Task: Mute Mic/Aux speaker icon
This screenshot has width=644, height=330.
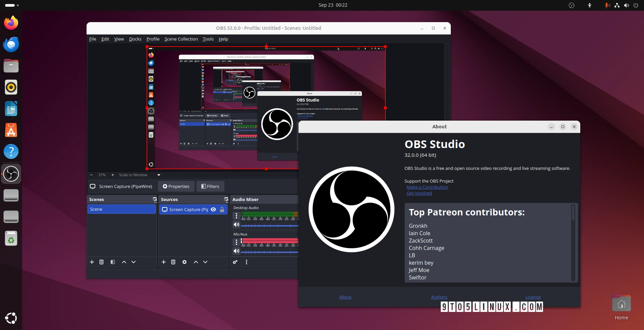Action: tap(236, 251)
